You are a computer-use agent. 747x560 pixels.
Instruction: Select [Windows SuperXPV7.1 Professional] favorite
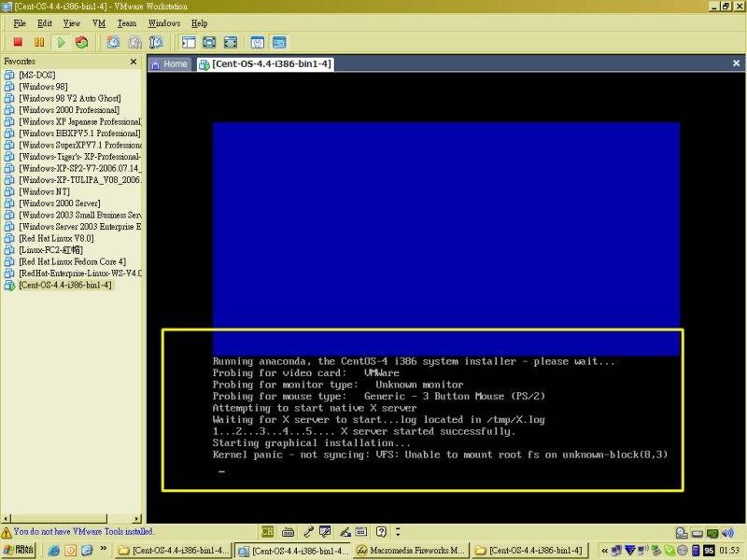coord(73,145)
